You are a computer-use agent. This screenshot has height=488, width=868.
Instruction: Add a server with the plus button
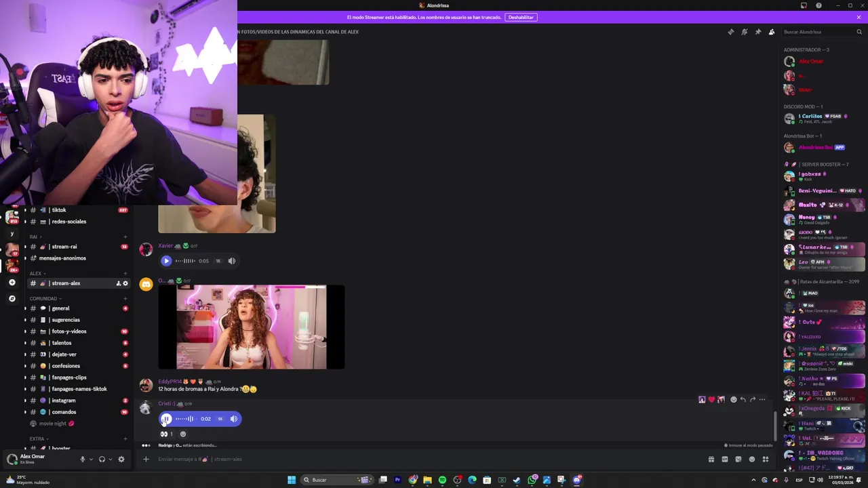click(12, 282)
